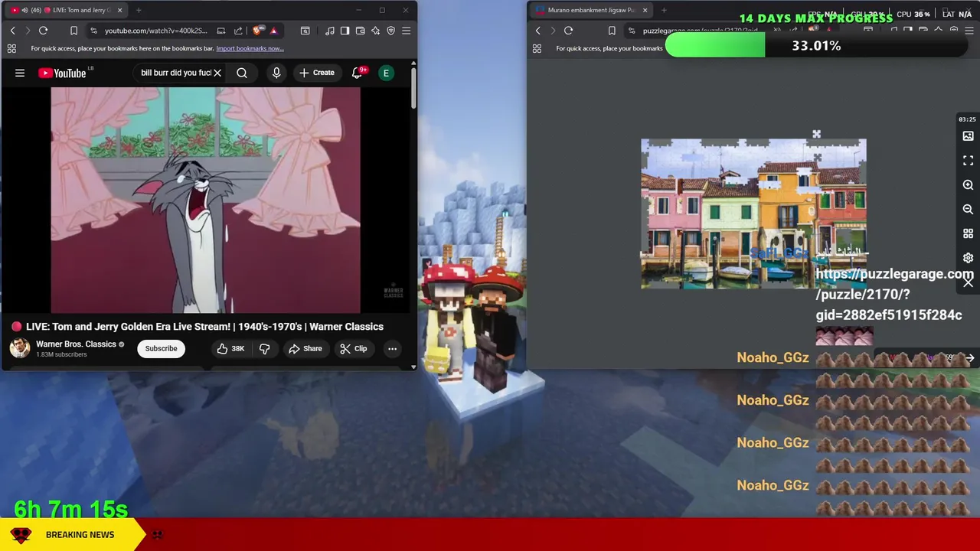
Task: Dislike the Tom and Jerry video
Action: (x=265, y=348)
